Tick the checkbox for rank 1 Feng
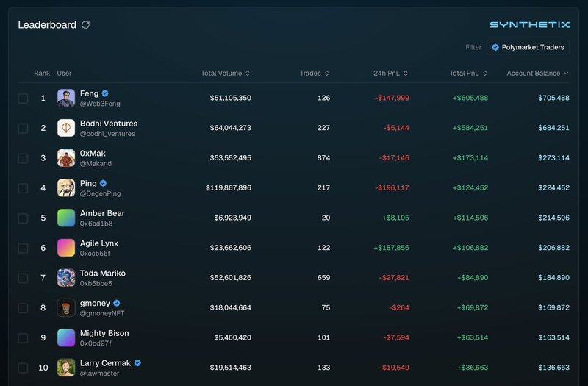The width and height of the screenshot is (588, 386). [23, 99]
